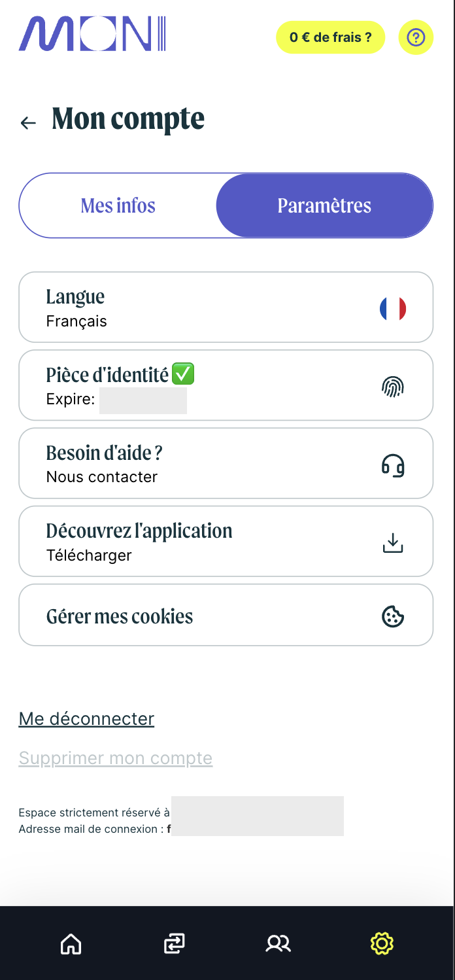Click the French flag icon
Screen dimensions: 455x980
(393, 308)
